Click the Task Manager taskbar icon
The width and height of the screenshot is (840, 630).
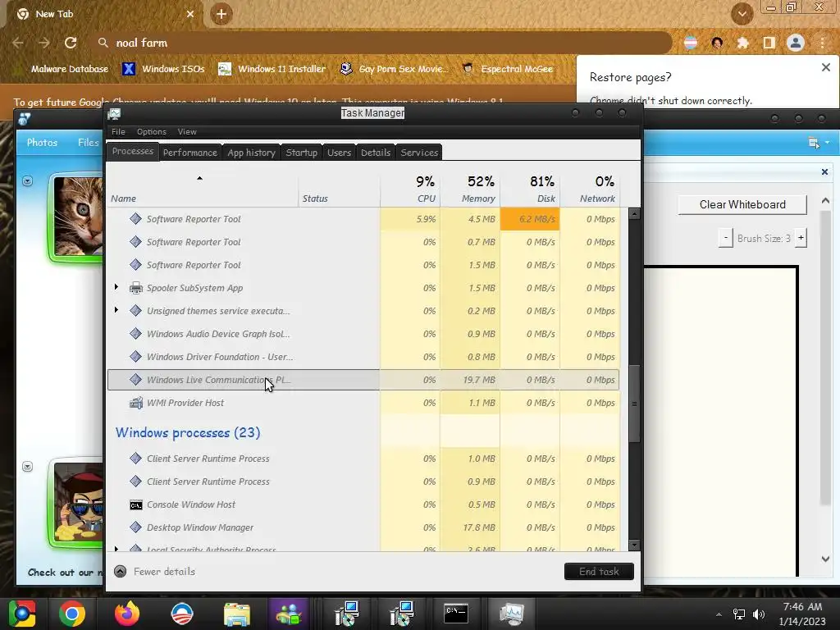click(x=512, y=614)
